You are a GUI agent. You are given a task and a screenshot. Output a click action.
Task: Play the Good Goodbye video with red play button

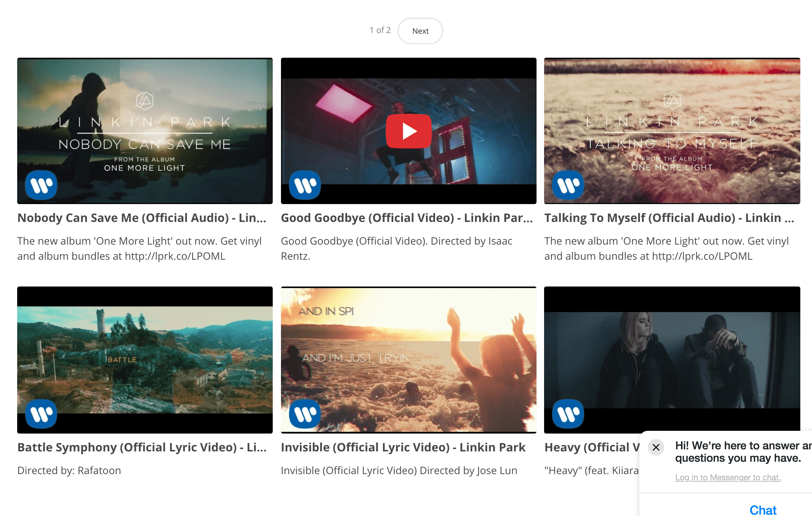[x=408, y=131]
